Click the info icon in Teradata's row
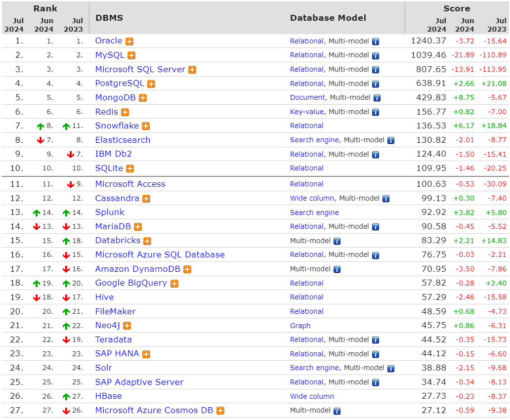Image resolution: width=510 pixels, height=420 pixels. pos(376,340)
